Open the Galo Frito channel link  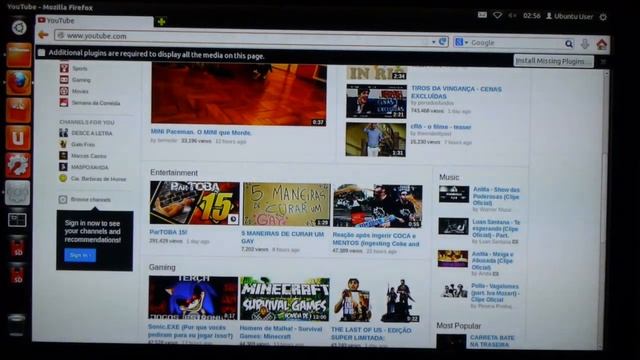tap(83, 144)
